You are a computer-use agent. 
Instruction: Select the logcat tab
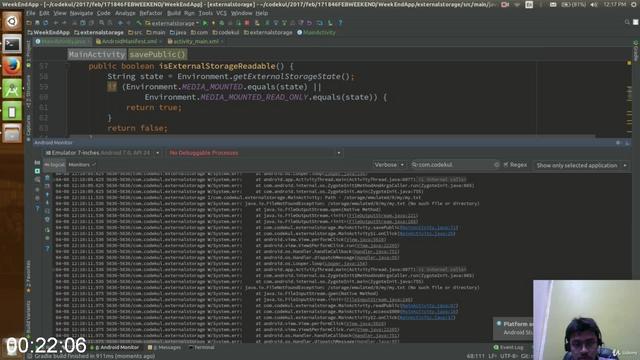click(x=54, y=165)
